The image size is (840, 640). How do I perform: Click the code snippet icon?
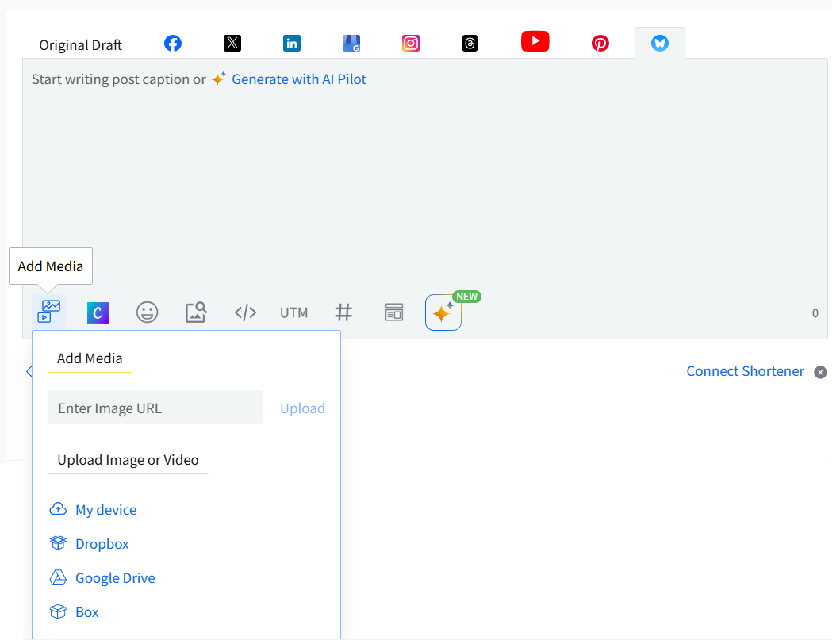tap(245, 312)
